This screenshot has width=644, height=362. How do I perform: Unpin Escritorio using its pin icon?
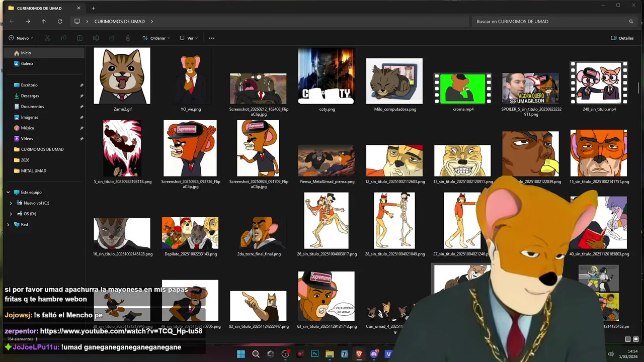pos(82,85)
